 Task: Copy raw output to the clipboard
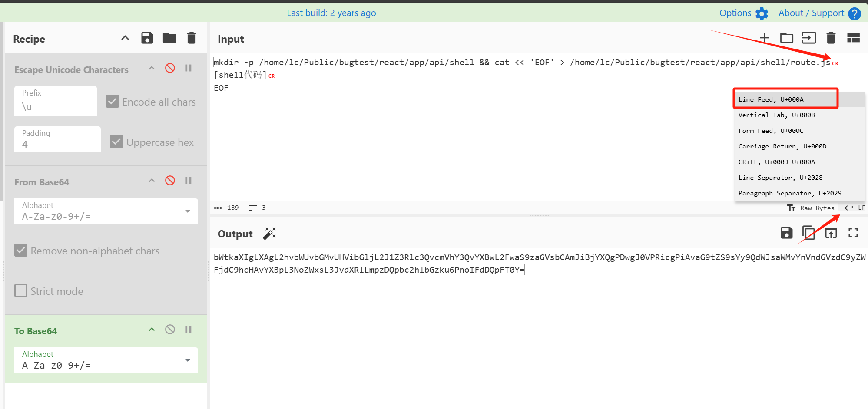point(808,233)
